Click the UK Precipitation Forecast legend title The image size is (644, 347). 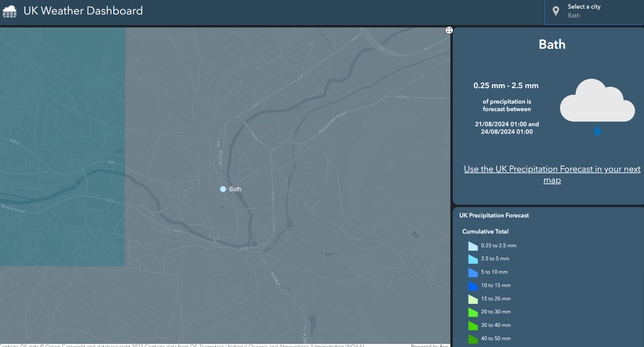tap(494, 215)
